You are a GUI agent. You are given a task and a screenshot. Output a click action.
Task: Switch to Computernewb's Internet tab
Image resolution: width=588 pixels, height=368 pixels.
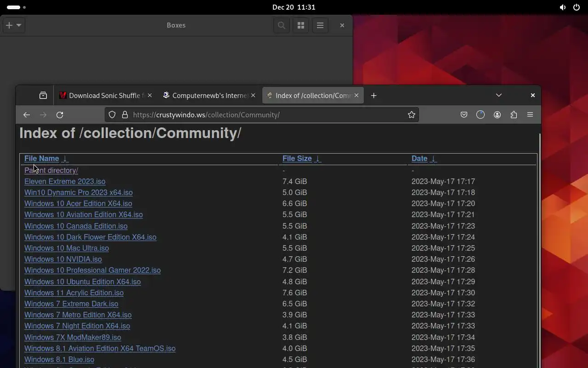(210, 95)
